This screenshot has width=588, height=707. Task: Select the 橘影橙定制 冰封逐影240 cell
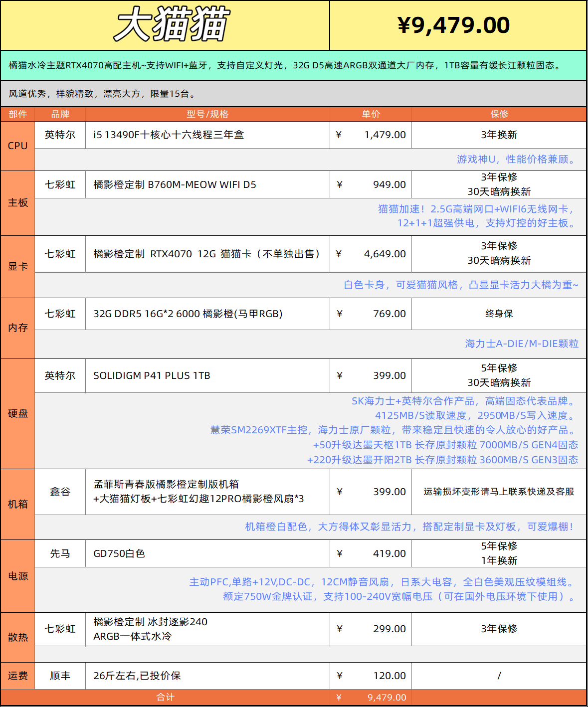click(207, 629)
